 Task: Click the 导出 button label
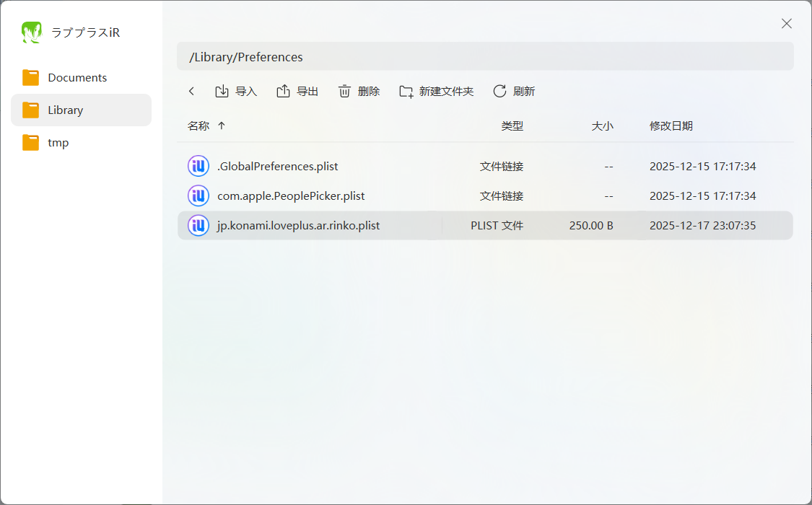pos(307,92)
